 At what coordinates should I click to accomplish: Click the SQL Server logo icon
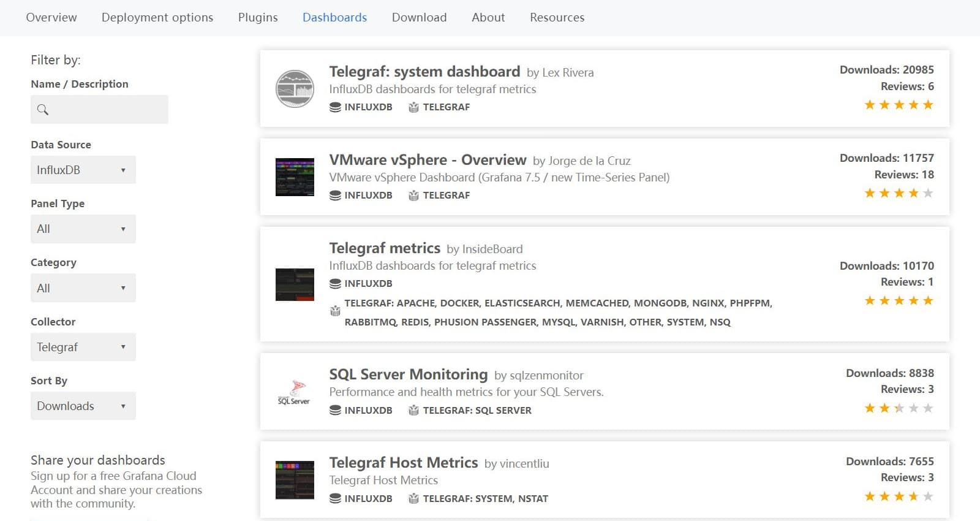click(x=295, y=392)
